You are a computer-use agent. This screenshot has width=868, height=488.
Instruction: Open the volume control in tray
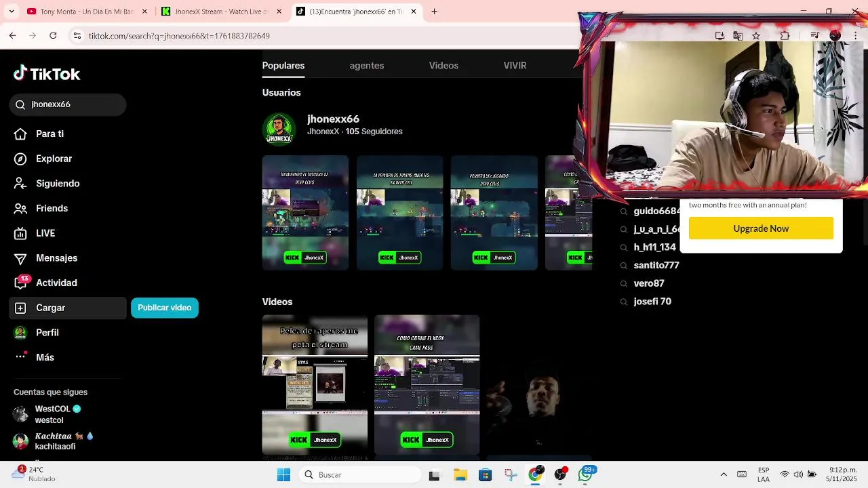pyautogui.click(x=798, y=475)
